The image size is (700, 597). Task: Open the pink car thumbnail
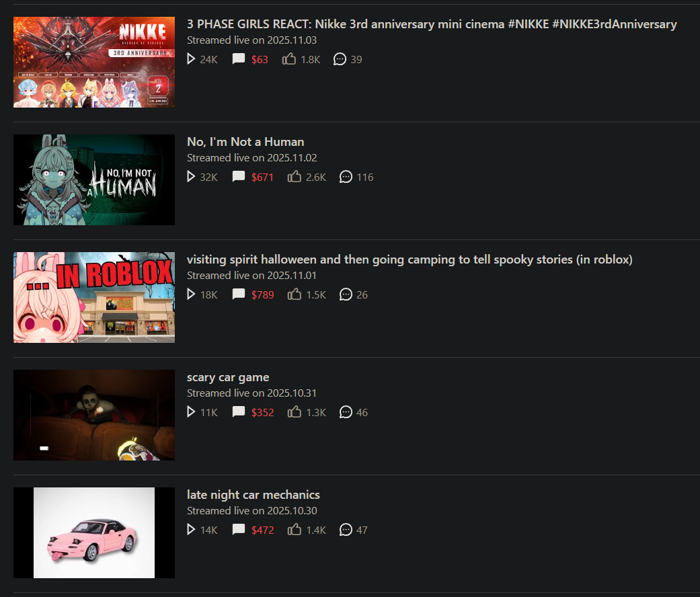click(x=94, y=532)
